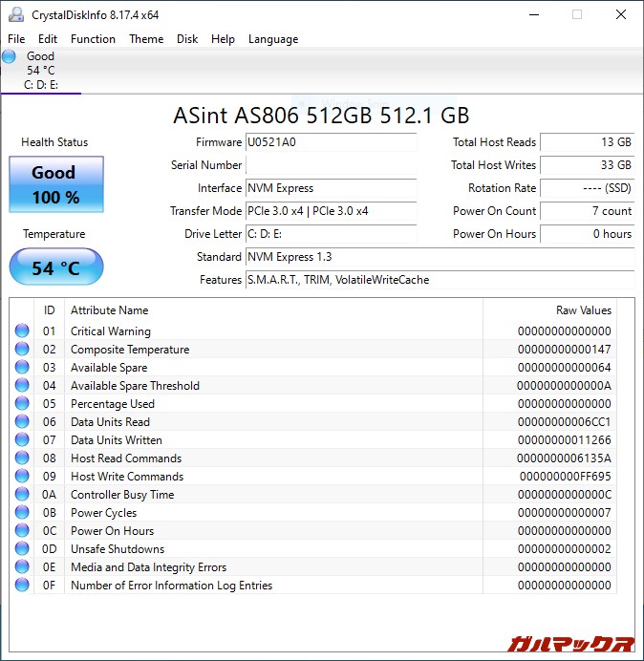This screenshot has width=644, height=661.
Task: Click the Attribute Name column header
Action: 110,310
